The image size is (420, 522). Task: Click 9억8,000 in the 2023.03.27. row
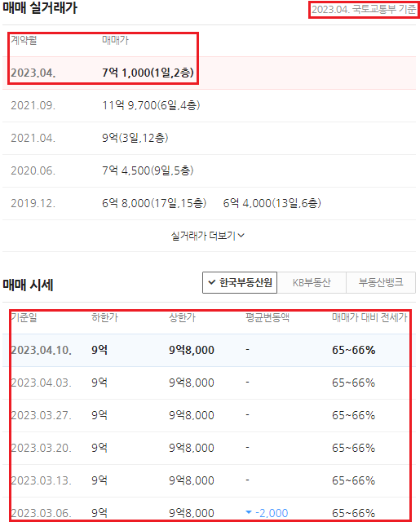click(x=192, y=415)
